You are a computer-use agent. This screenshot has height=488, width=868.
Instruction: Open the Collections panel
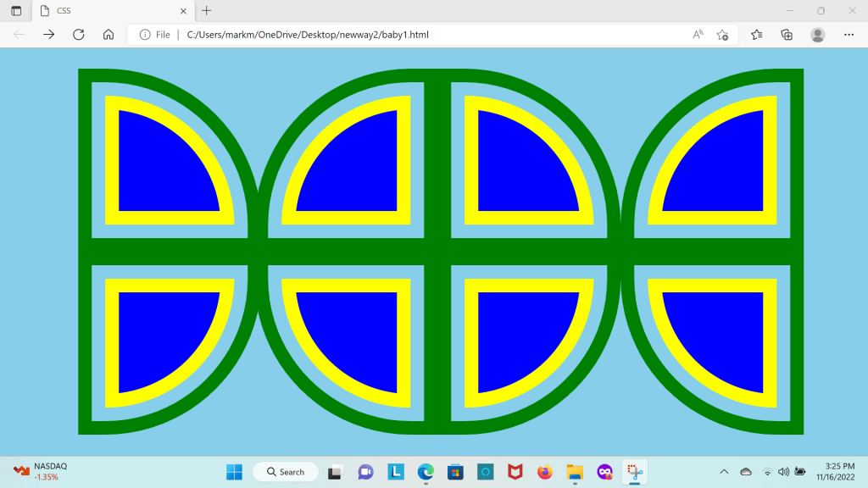pyautogui.click(x=787, y=35)
